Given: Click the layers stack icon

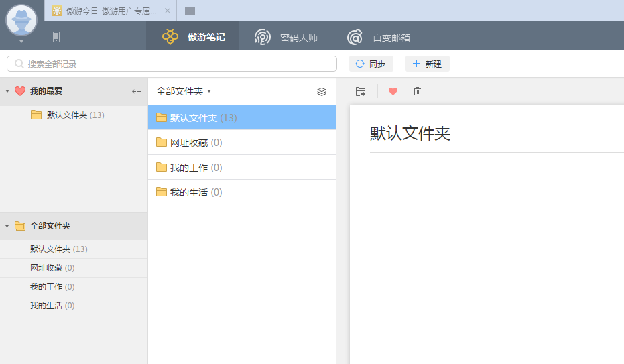Looking at the screenshot, I should point(322,91).
